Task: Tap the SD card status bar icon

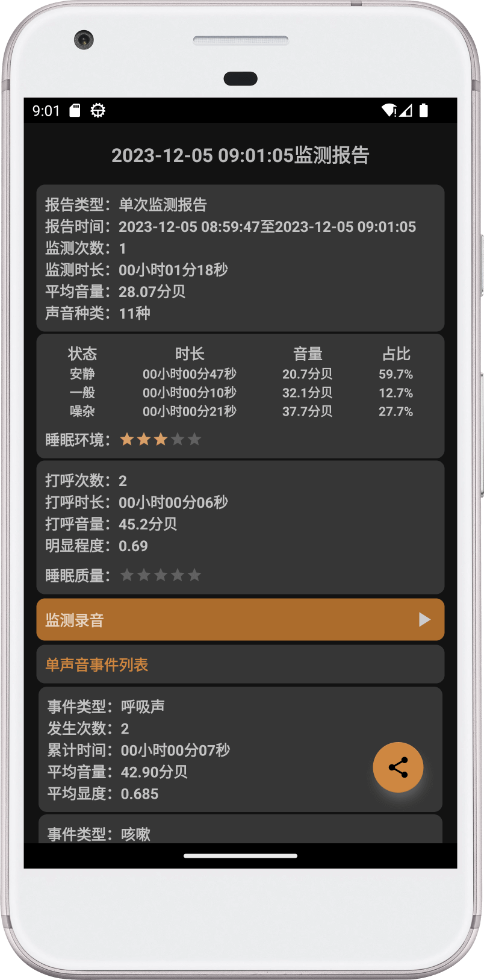Action: coord(75,110)
